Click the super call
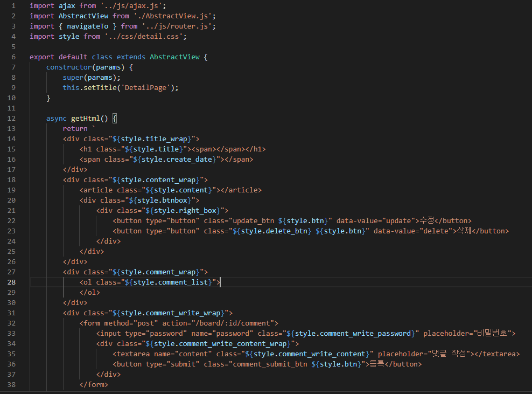 73,78
